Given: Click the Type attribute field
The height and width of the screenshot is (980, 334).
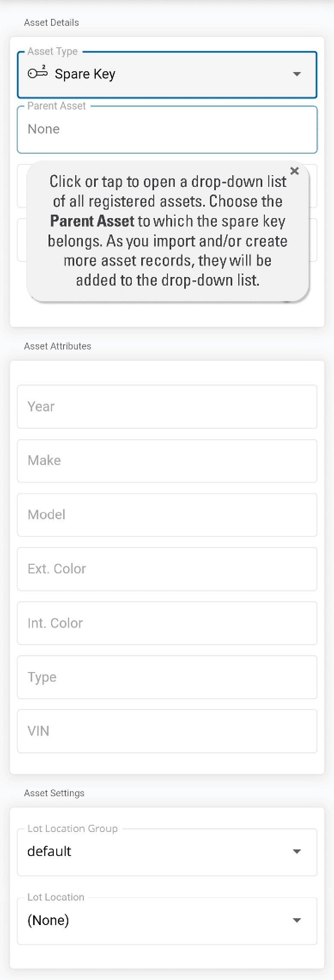Looking at the screenshot, I should click(167, 677).
